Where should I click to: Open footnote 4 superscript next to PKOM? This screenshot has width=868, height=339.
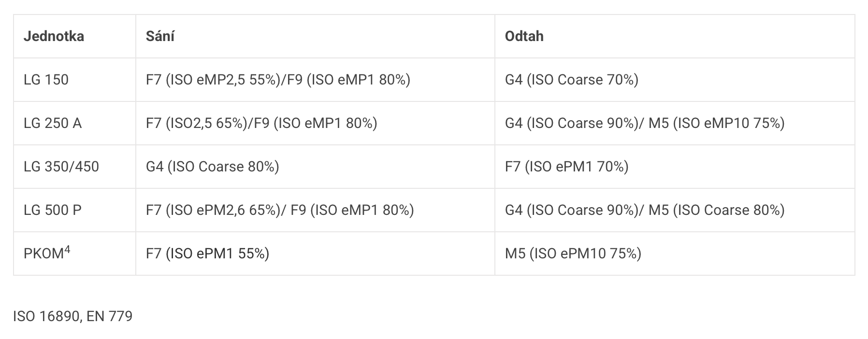[67, 250]
